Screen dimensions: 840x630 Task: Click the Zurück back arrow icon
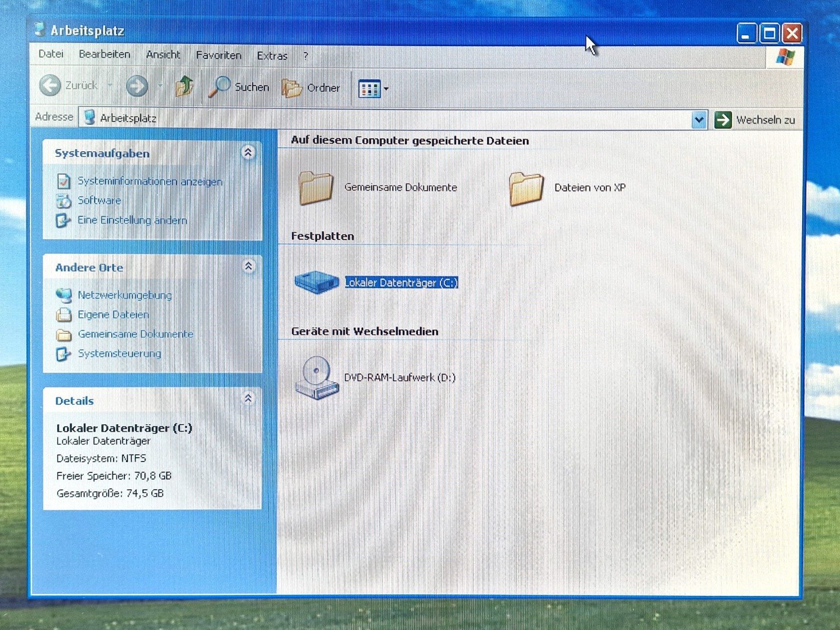[50, 85]
